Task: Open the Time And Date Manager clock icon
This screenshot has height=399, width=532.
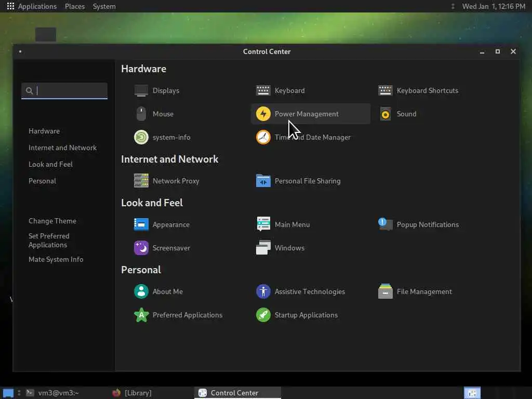Action: pyautogui.click(x=263, y=137)
